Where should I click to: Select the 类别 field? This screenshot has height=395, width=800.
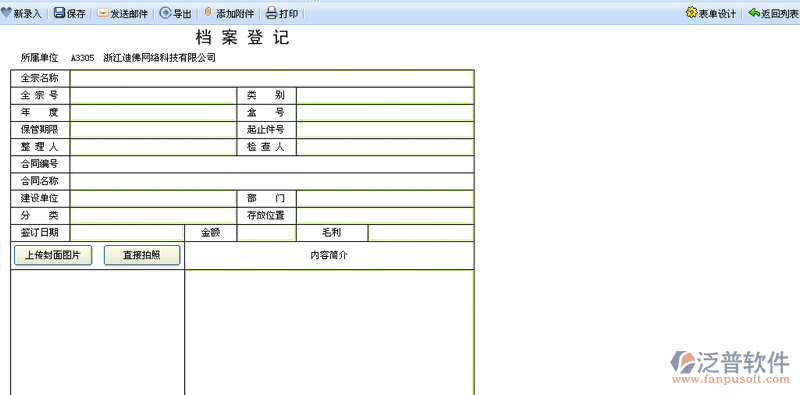385,95
